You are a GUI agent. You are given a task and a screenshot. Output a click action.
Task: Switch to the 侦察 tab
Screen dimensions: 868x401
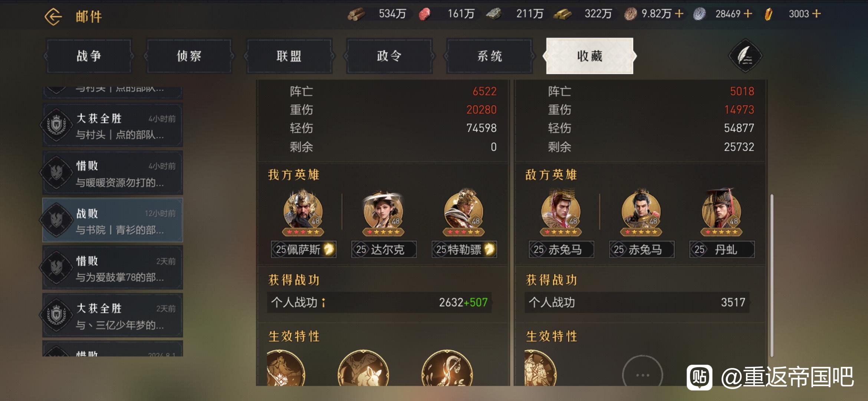coord(189,56)
